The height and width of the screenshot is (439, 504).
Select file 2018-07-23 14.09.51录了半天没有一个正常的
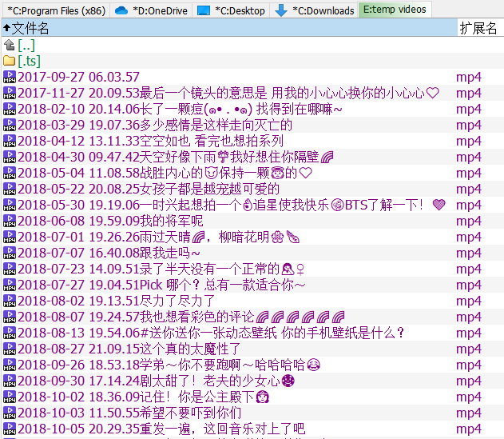(161, 269)
